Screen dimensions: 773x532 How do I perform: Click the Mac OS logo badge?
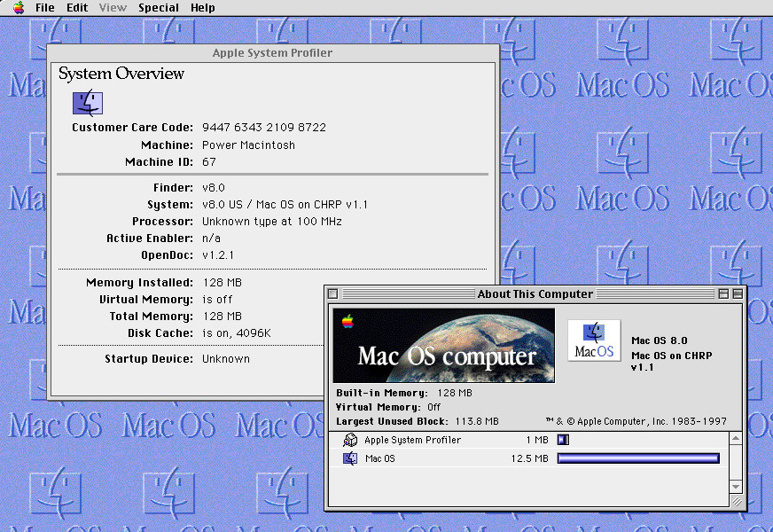(x=594, y=340)
